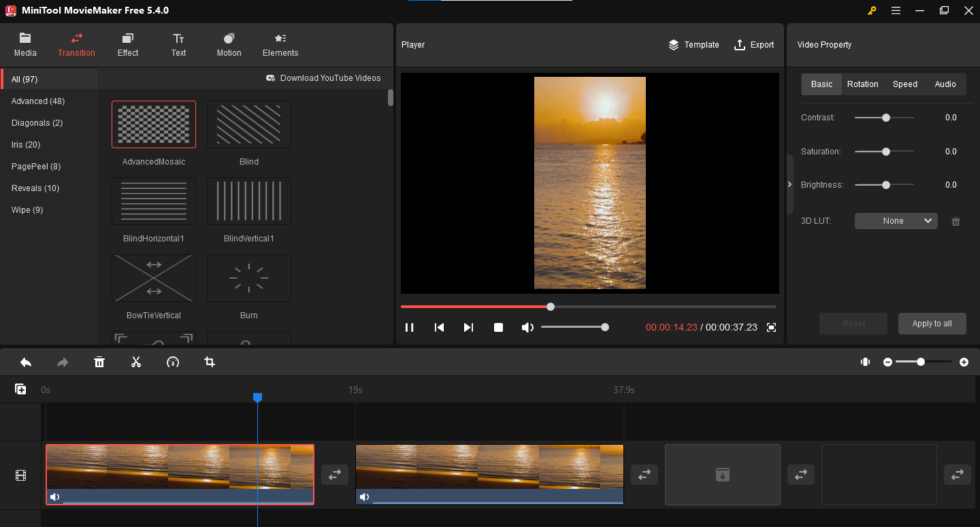The image size is (980, 527).
Task: Switch to the Rotation property tab
Action: (x=862, y=84)
